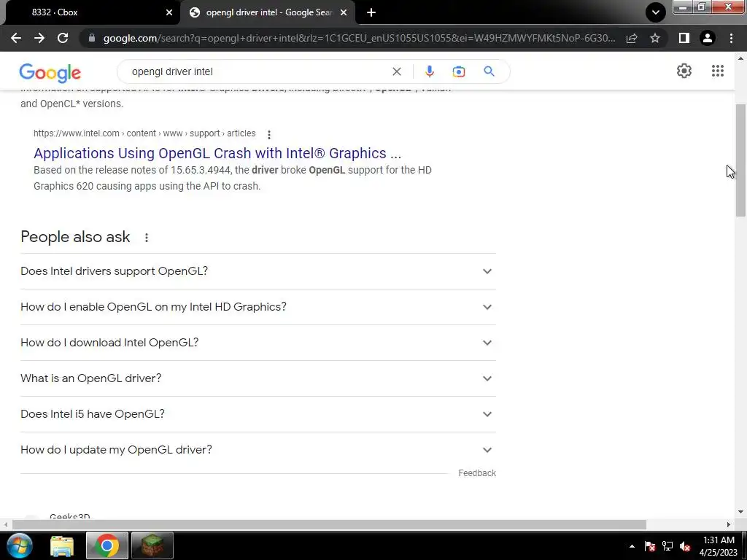The height and width of the screenshot is (560, 747).
Task: Clear the search box text
Action: click(x=396, y=71)
